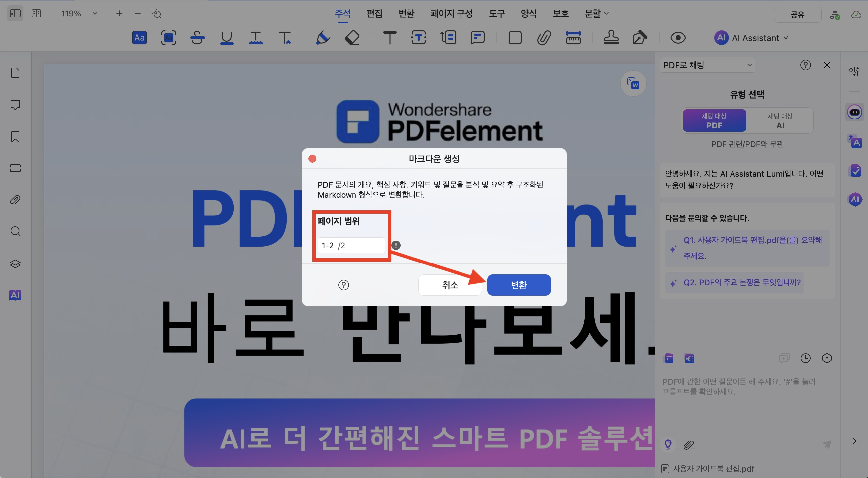Select the area highlight tool
Screen dimensions: 868x478
pyautogui.click(x=168, y=38)
